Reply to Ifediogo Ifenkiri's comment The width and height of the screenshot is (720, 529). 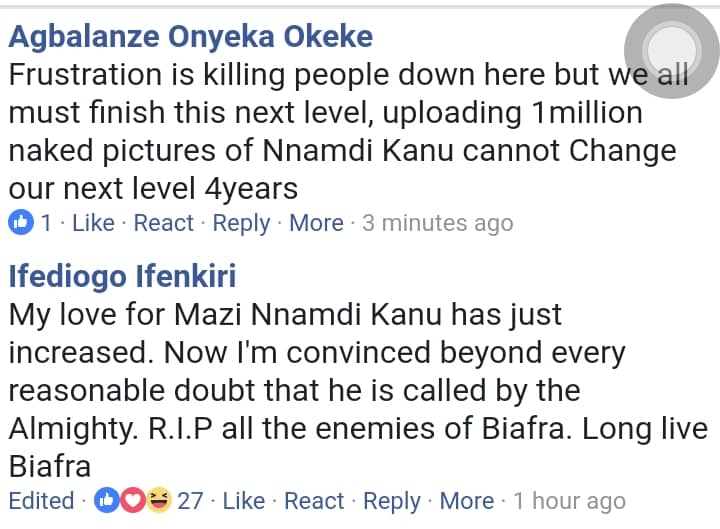coord(392,500)
